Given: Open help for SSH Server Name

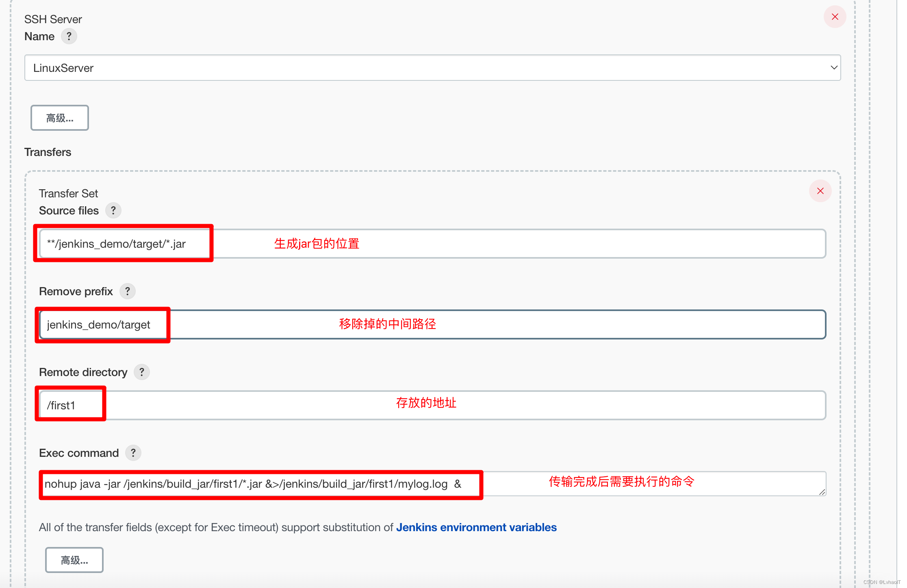Looking at the screenshot, I should (x=69, y=37).
